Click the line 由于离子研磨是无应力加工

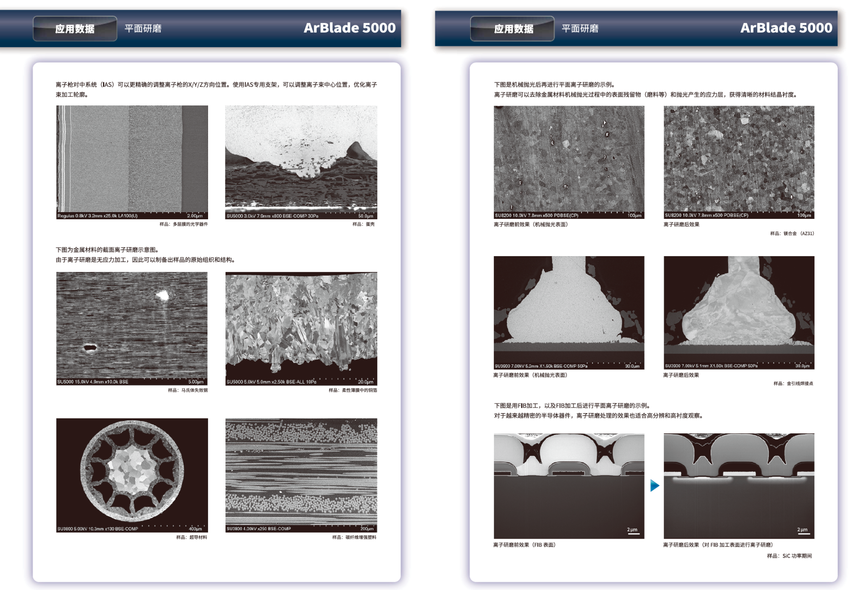coord(146,260)
